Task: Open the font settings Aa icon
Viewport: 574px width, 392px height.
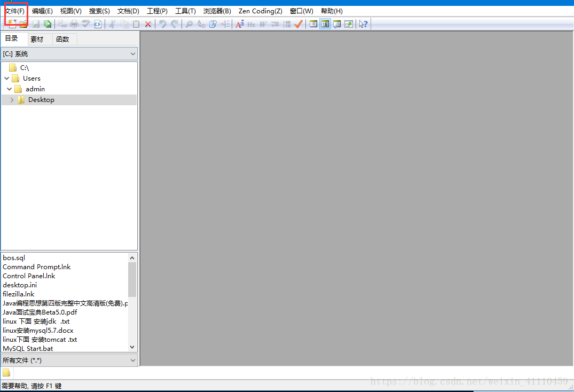Action: point(240,24)
